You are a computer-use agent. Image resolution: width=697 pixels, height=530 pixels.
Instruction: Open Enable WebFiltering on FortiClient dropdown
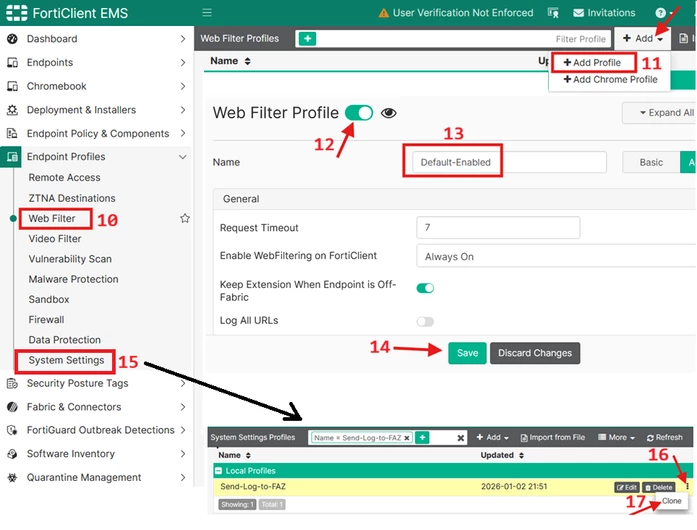point(557,256)
